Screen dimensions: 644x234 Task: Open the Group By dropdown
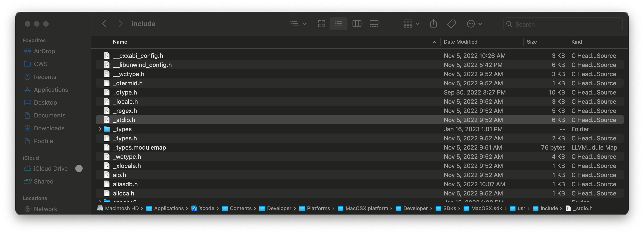click(411, 24)
